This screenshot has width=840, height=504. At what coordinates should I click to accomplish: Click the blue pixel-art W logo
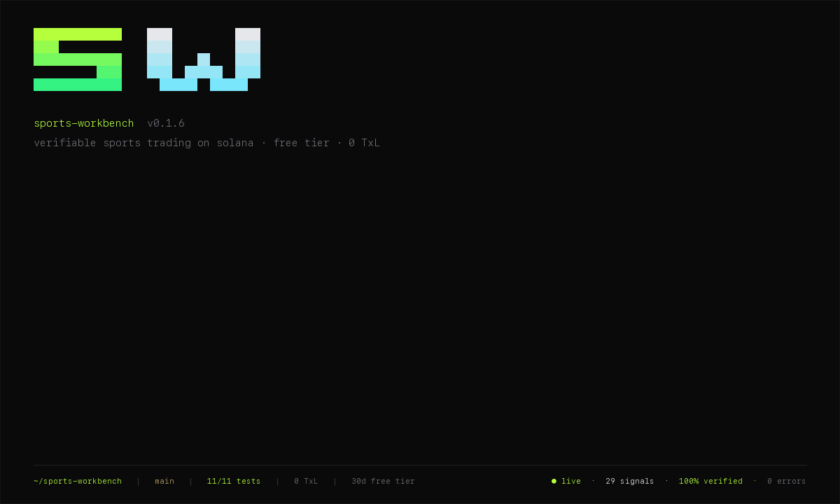click(x=204, y=59)
